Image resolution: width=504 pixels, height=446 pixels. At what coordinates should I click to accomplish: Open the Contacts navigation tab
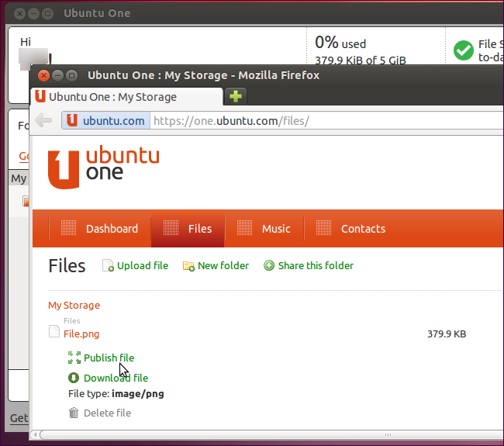(351, 229)
